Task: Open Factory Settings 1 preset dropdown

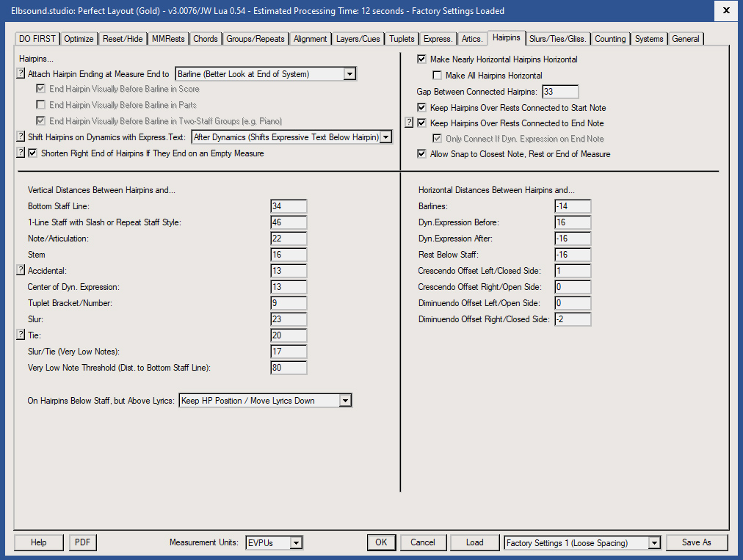Action: click(654, 543)
